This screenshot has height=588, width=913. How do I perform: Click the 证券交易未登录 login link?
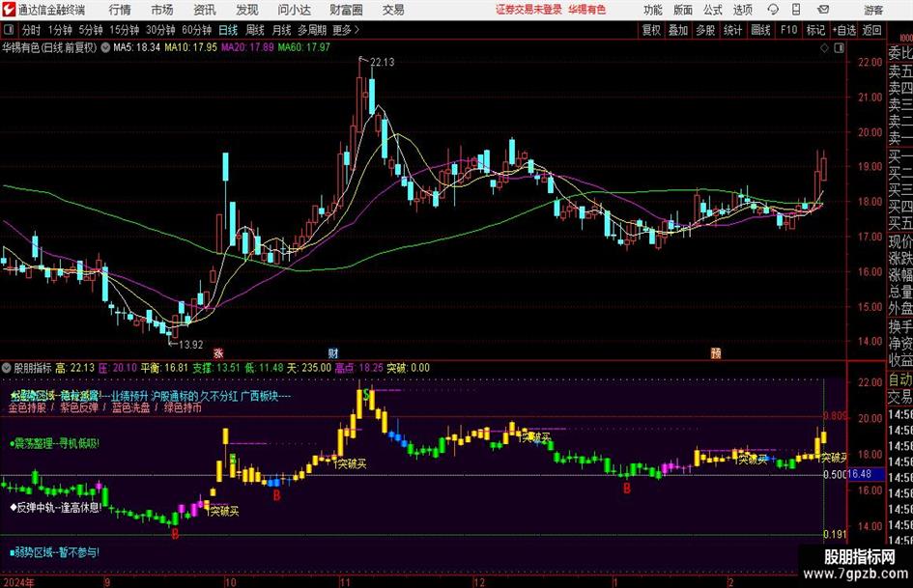(x=528, y=10)
